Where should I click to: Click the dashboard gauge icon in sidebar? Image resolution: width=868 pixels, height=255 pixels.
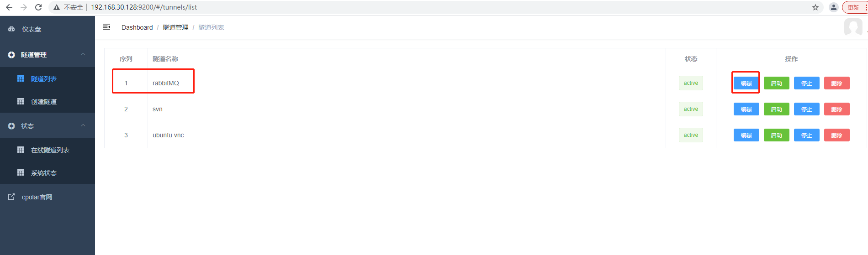[11, 29]
